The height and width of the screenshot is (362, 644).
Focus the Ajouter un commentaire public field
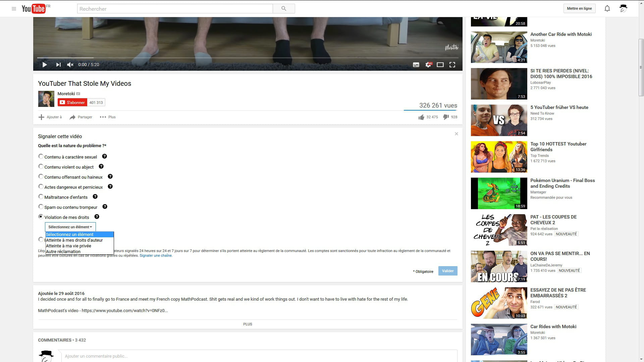pos(259,356)
